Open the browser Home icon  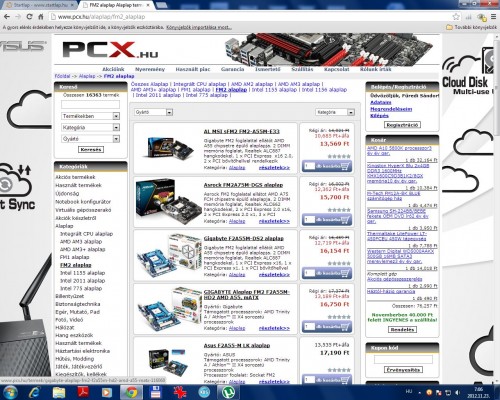41,16
